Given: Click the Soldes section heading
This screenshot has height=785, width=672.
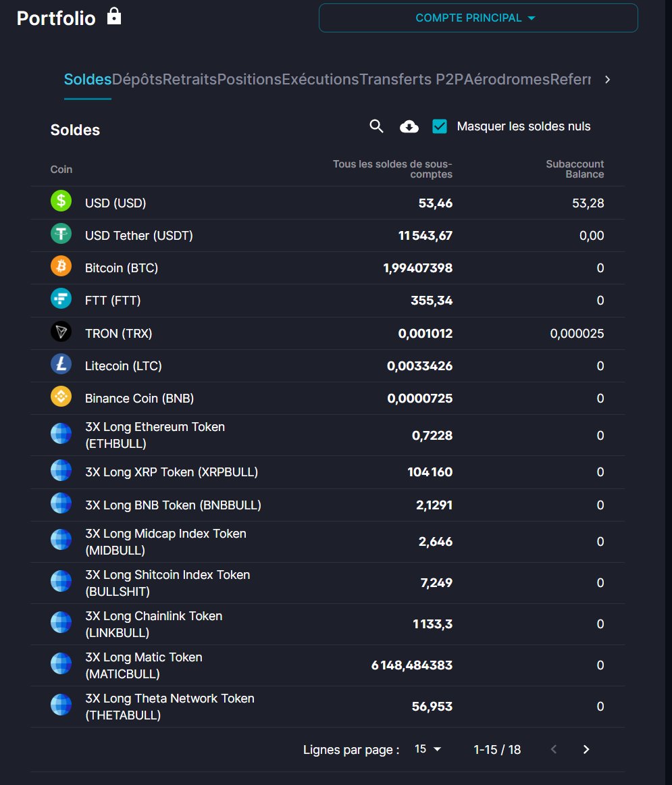Looking at the screenshot, I should 75,130.
